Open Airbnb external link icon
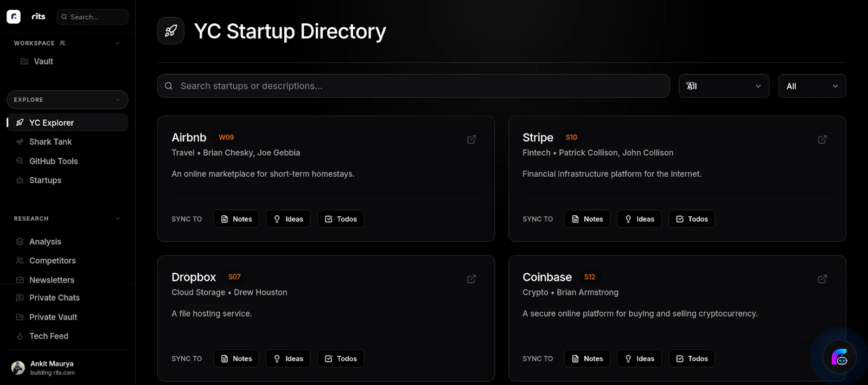 471,139
